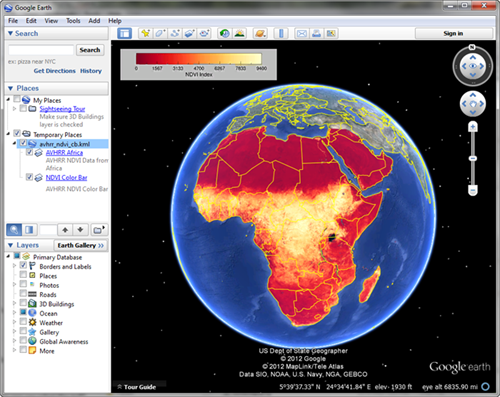Click the Print icon in toolbar
The image size is (500, 397).
point(316,33)
